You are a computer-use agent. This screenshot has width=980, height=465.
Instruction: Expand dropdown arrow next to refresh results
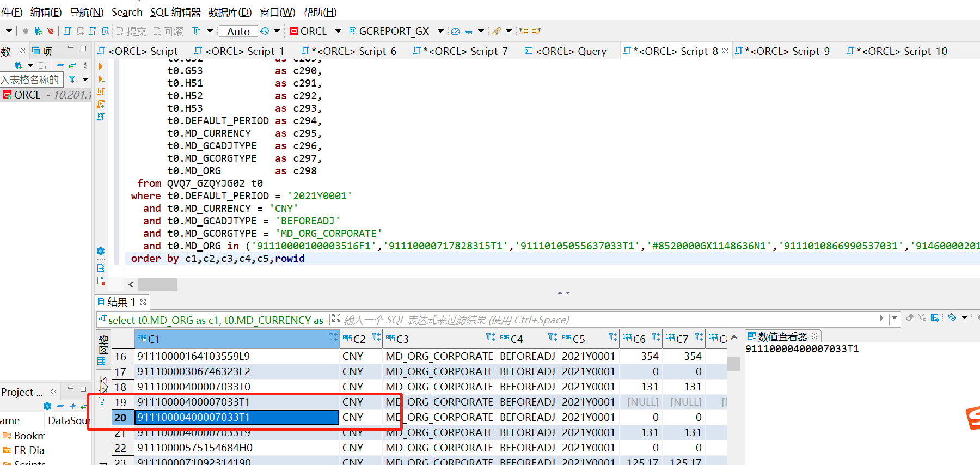coord(964,317)
